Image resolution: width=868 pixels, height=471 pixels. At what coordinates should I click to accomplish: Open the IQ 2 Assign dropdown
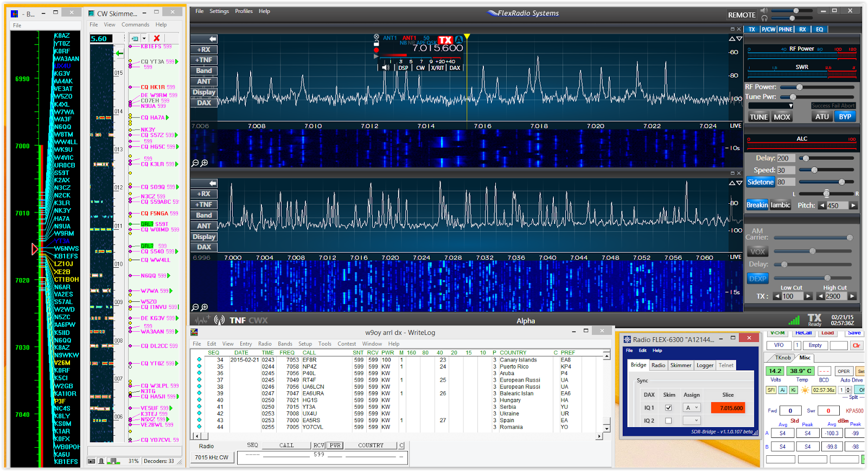[x=692, y=421]
